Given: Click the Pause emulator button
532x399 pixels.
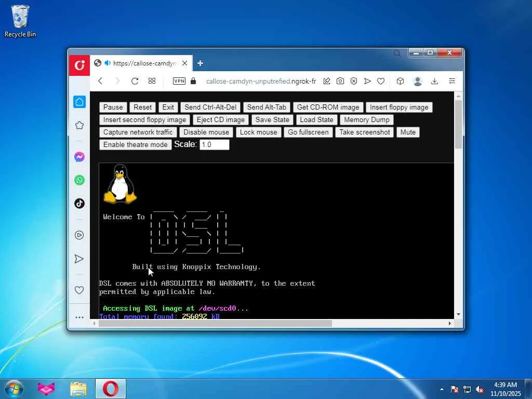Looking at the screenshot, I should point(113,107).
